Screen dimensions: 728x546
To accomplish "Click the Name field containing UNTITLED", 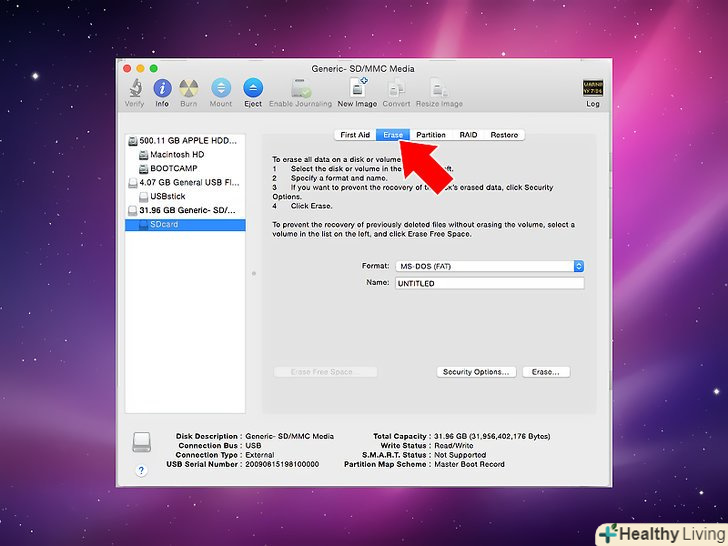I will (x=489, y=283).
